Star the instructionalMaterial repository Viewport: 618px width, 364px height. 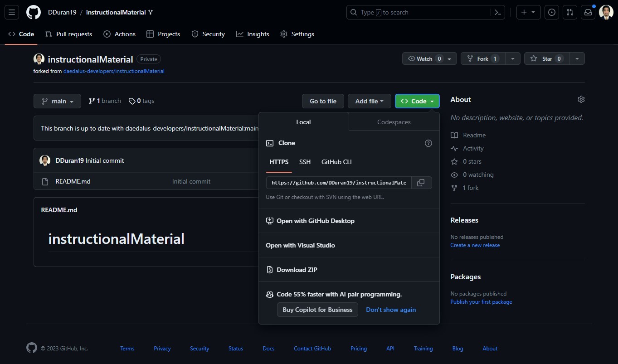click(x=546, y=58)
